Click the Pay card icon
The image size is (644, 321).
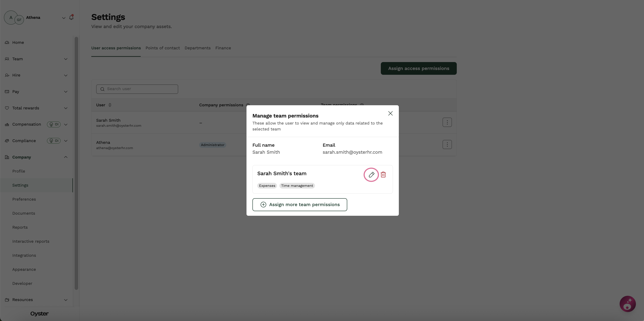pos(7,92)
